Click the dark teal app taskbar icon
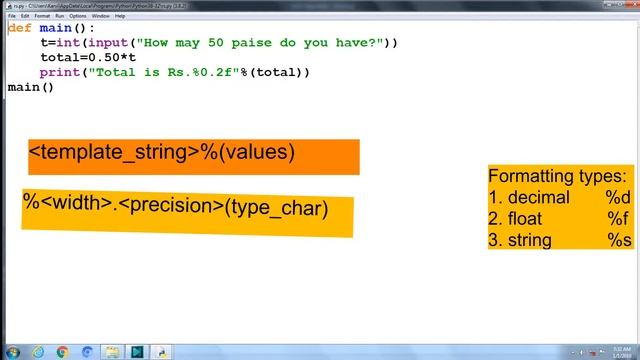The width and height of the screenshot is (640, 360). (x=137, y=352)
